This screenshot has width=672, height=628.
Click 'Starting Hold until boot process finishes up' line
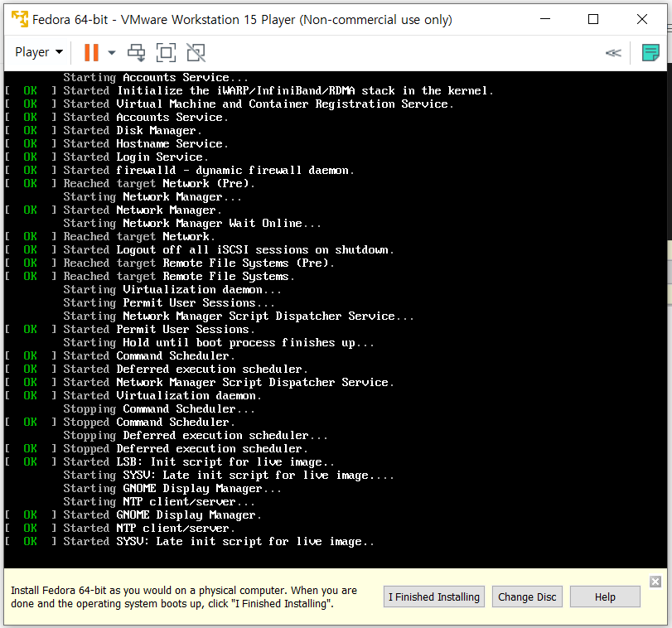coord(219,343)
